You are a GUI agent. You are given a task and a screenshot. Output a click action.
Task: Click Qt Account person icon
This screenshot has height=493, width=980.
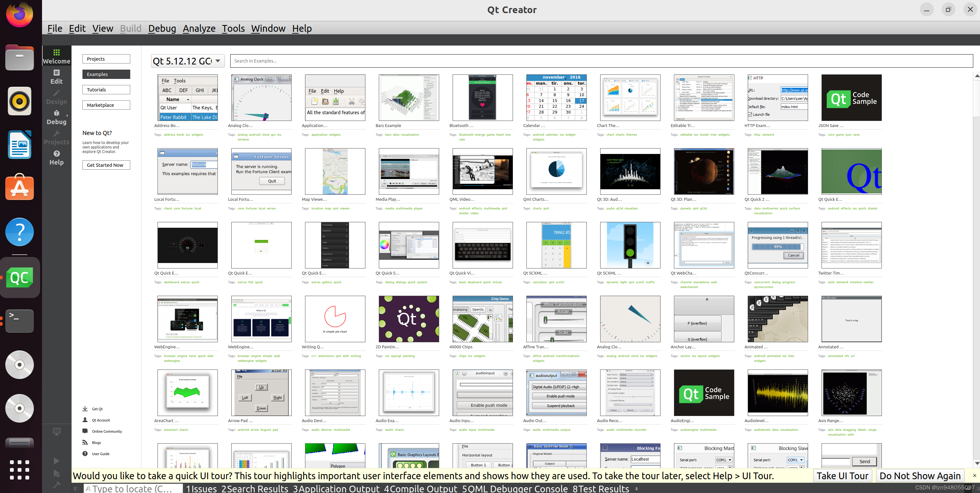point(85,420)
